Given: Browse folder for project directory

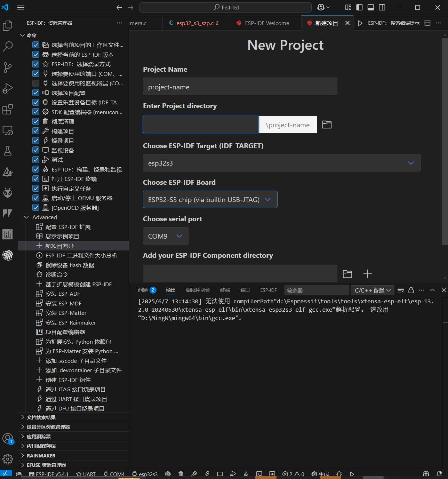Looking at the screenshot, I should click(x=327, y=125).
